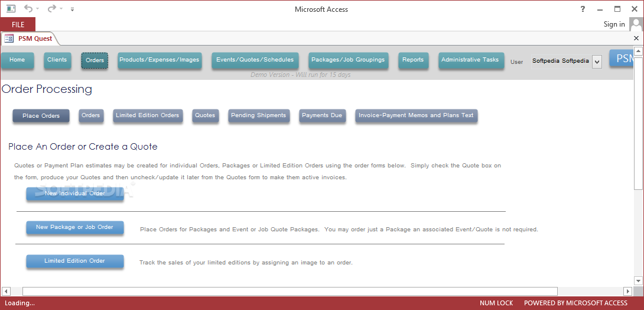This screenshot has width=644, height=310.
Task: Open Invoice-Payment Memos and Plans Text tab
Action: (416, 115)
